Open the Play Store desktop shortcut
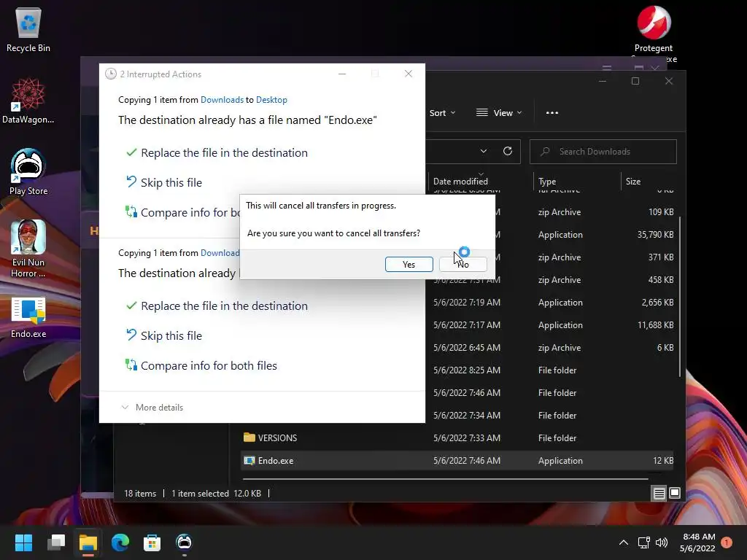This screenshot has width=747, height=560. point(28,172)
